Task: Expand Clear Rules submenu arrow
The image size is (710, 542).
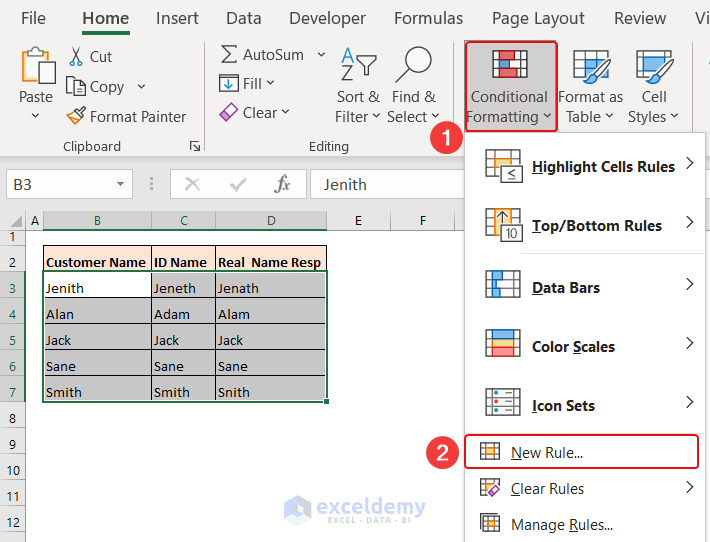Action: pyautogui.click(x=690, y=487)
